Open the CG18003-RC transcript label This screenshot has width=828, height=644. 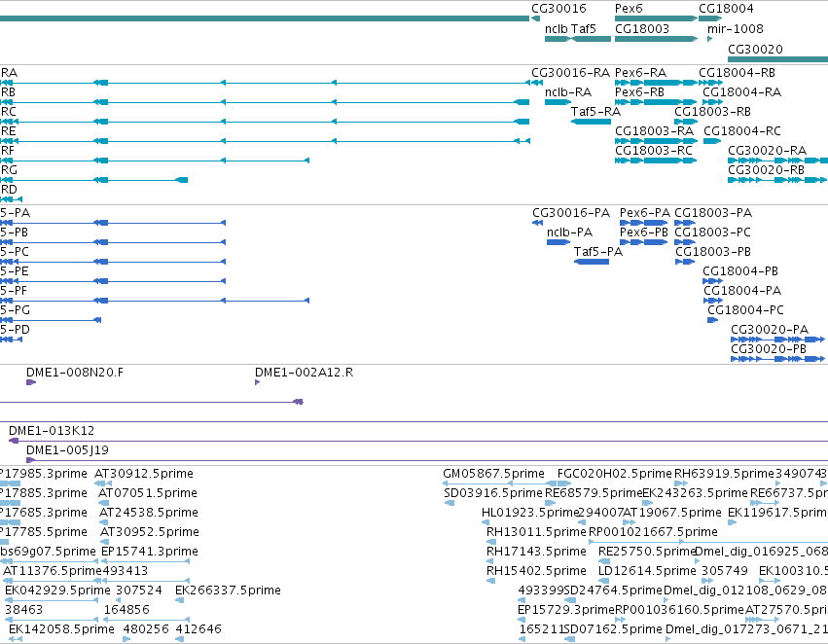(x=653, y=151)
